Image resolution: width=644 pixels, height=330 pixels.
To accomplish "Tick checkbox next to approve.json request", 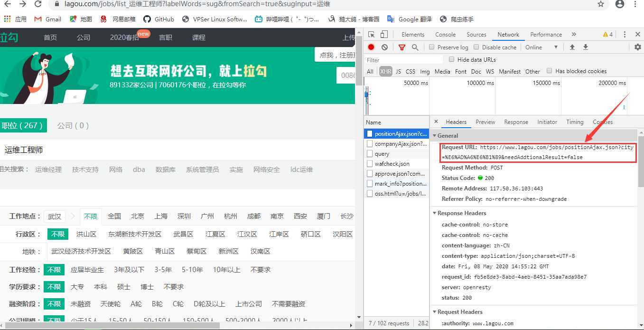I will click(370, 174).
